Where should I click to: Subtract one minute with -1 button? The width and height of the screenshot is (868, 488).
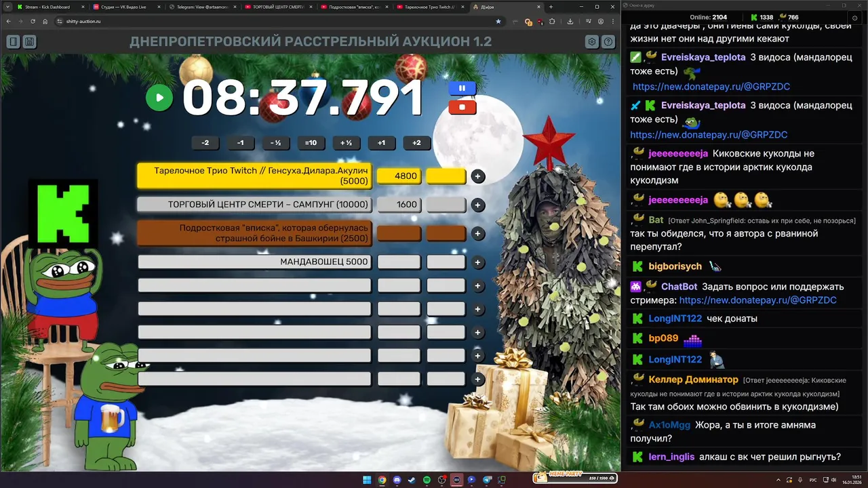coord(241,143)
